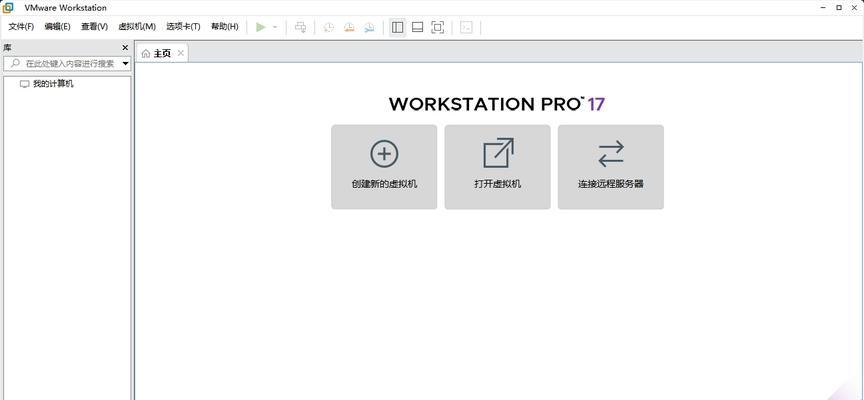The image size is (864, 400).
Task: Open the snapshot manager icon
Action: (x=369, y=27)
